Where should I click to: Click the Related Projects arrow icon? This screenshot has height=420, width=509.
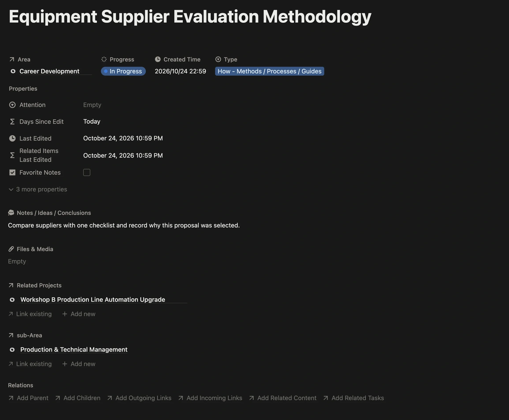[x=11, y=285]
